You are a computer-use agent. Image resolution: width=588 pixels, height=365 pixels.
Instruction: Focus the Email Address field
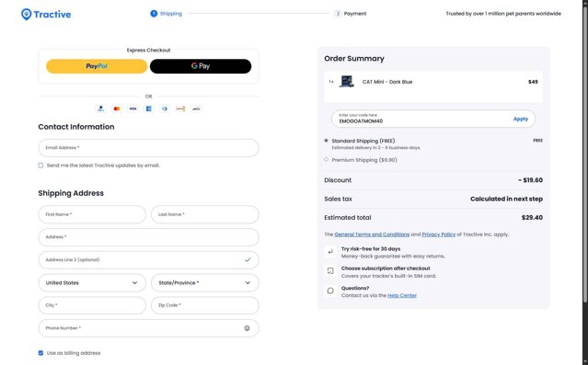[x=148, y=148]
